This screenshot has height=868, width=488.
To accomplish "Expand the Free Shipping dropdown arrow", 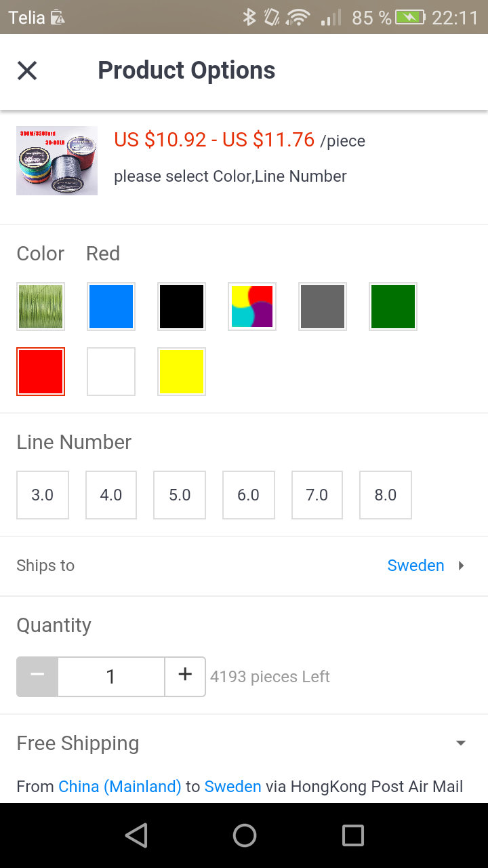I will click(461, 743).
